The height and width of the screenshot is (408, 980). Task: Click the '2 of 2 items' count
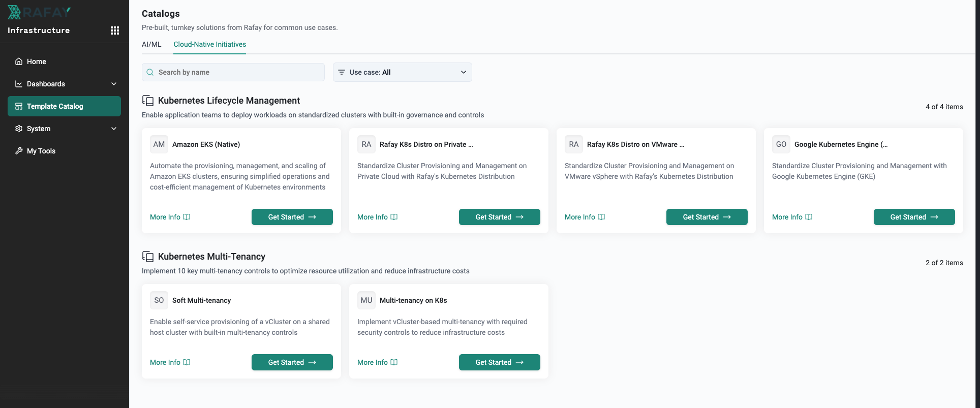click(x=944, y=263)
